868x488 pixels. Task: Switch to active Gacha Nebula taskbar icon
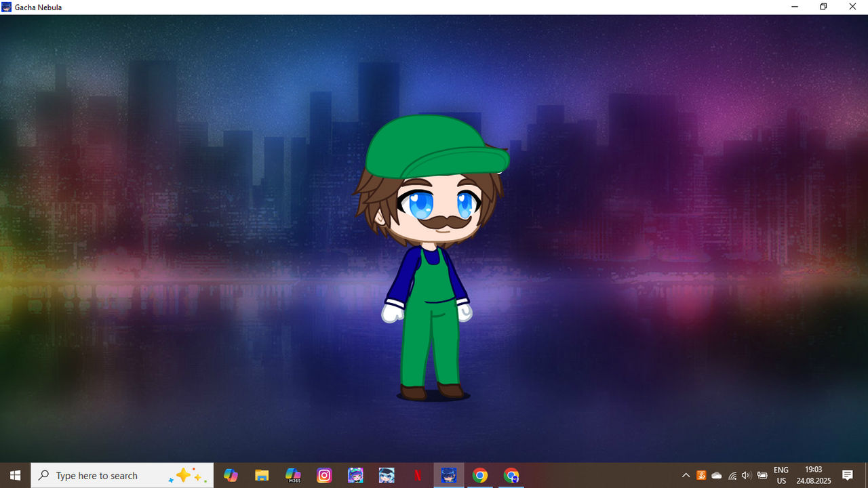point(449,475)
